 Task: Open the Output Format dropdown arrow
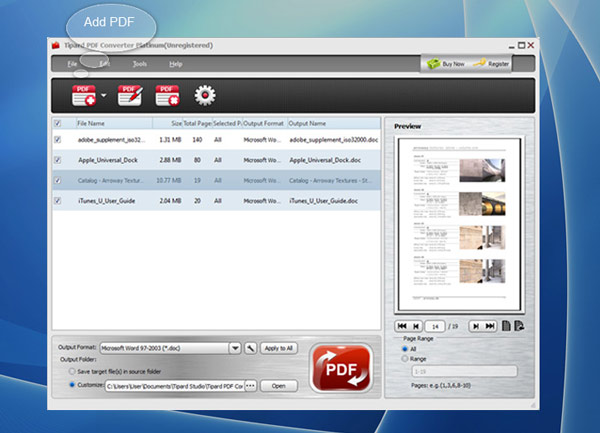click(235, 348)
